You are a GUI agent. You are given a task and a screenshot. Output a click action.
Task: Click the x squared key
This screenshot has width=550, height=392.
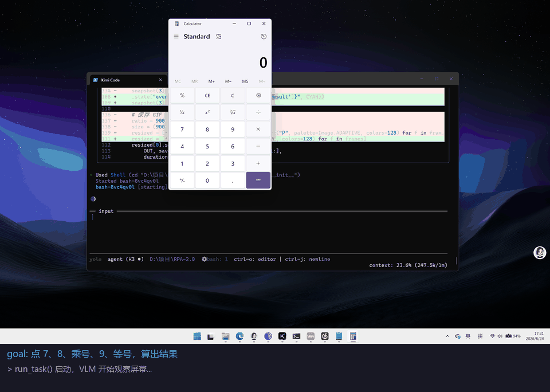[207, 112]
